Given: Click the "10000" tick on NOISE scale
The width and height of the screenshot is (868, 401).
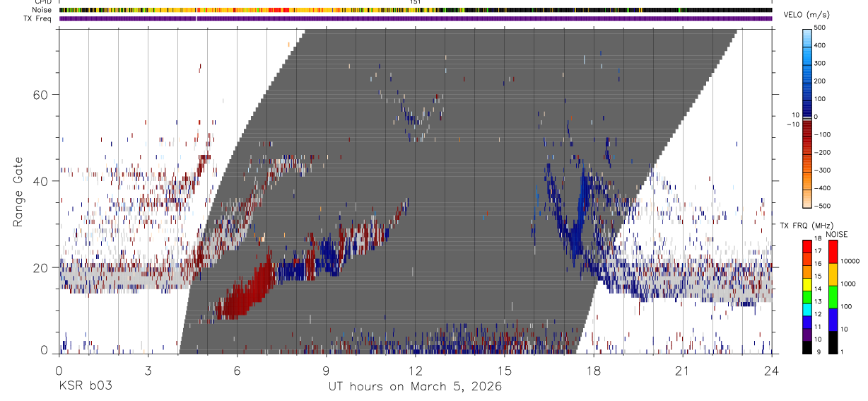Looking at the screenshot, I should click(849, 262).
